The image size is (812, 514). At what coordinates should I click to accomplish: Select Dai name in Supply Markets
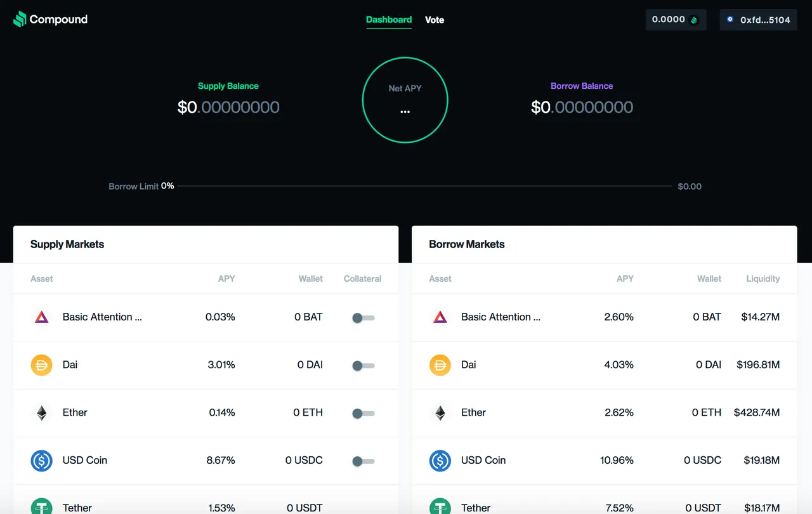point(70,364)
